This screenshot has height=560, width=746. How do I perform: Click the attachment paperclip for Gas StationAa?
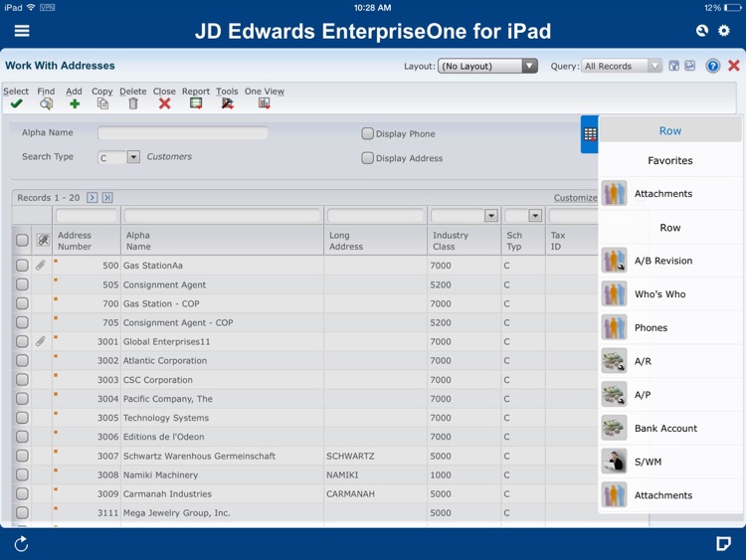coord(41,265)
